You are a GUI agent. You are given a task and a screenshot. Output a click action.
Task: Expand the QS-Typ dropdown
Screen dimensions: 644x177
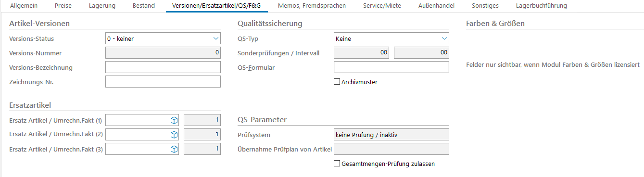click(x=391, y=38)
